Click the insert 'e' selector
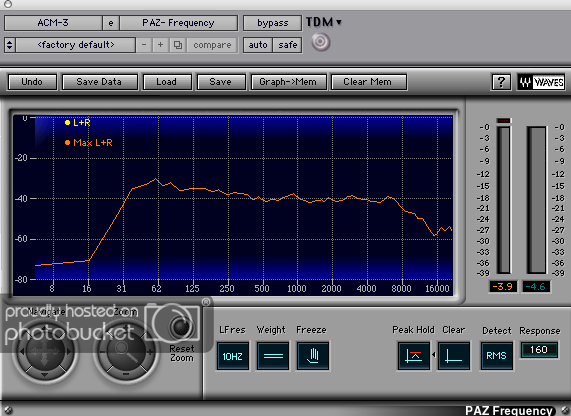Image resolution: width=571 pixels, height=416 pixels. point(111,23)
